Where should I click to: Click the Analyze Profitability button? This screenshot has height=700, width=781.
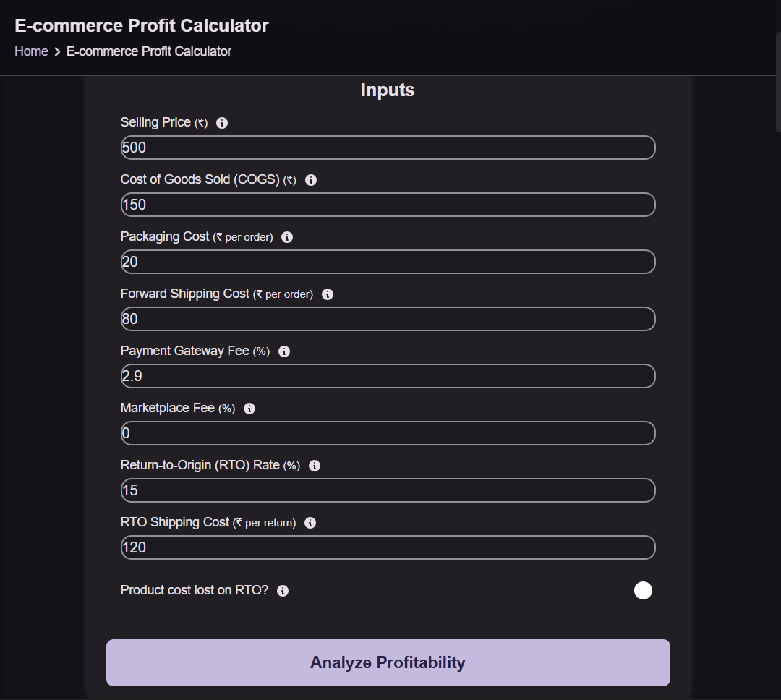pos(388,662)
